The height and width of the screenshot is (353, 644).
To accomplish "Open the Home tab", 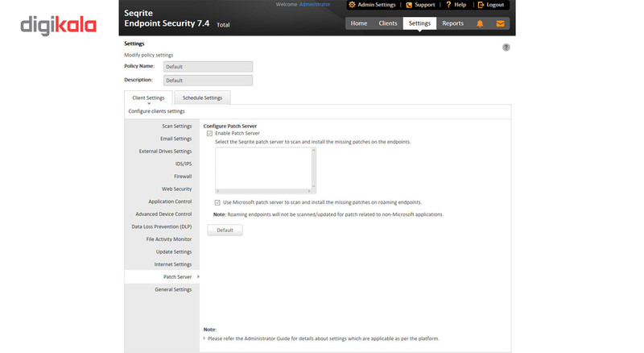I will pos(359,23).
